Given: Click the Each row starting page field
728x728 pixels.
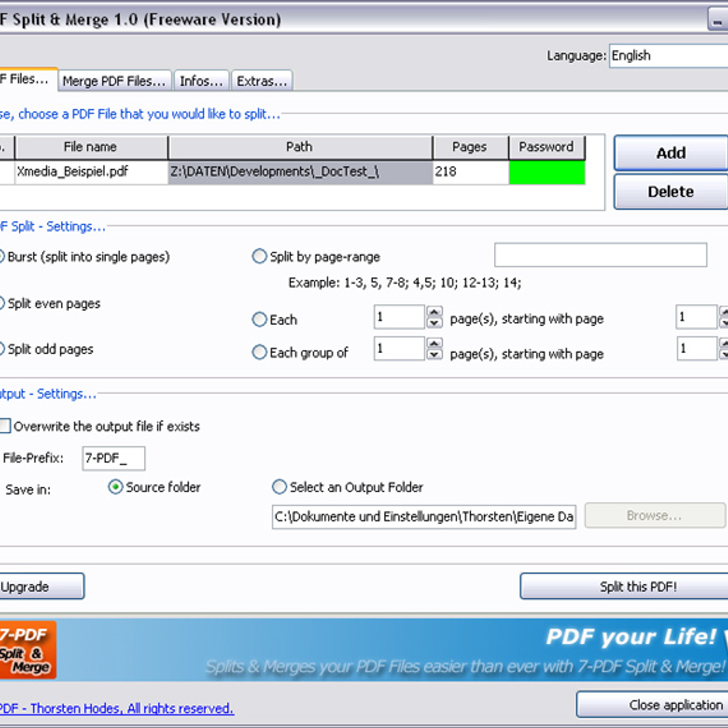Looking at the screenshot, I should (x=696, y=317).
